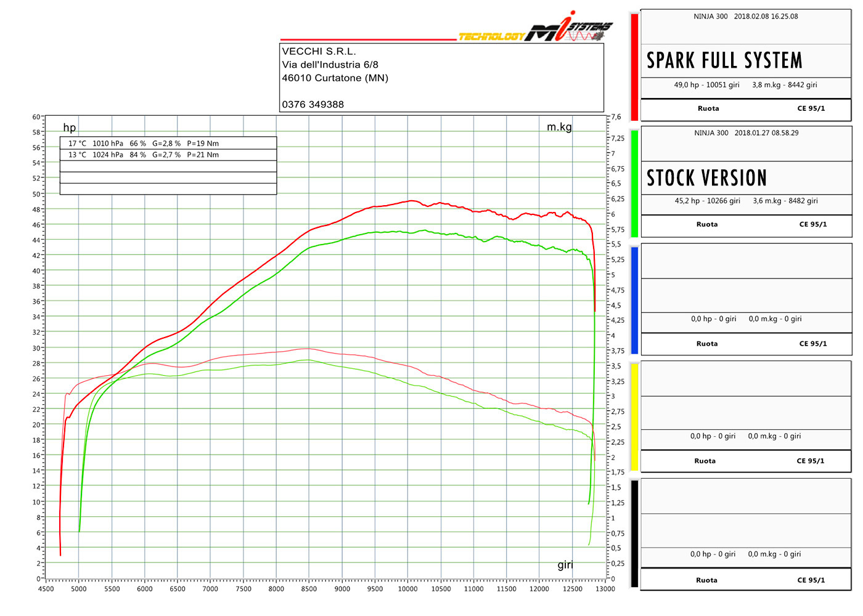The image size is (863, 616).
Task: Select the blue color bar for third run
Action: (x=634, y=300)
